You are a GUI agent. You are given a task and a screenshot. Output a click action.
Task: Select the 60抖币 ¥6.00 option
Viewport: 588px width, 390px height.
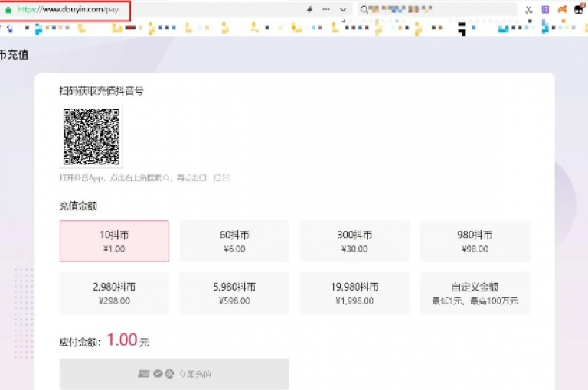[x=234, y=241]
